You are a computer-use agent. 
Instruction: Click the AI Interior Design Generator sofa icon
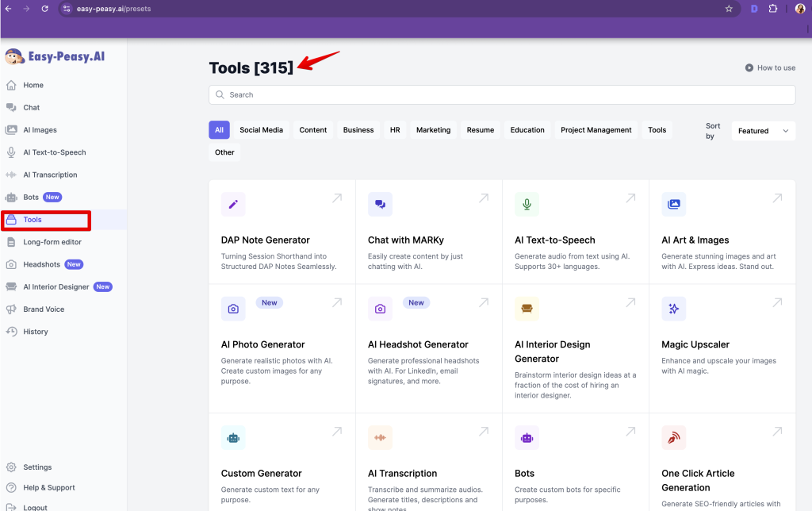[x=527, y=309]
